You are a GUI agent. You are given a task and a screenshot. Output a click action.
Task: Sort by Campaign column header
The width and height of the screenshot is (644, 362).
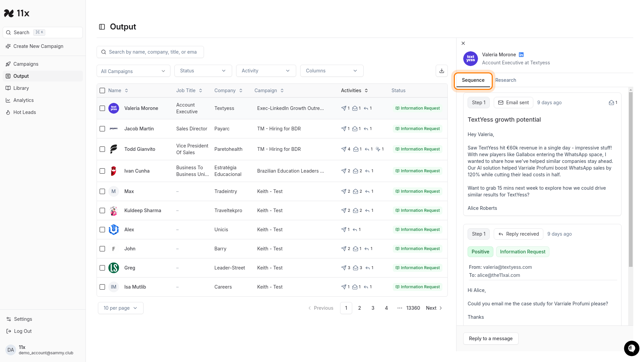click(x=269, y=90)
